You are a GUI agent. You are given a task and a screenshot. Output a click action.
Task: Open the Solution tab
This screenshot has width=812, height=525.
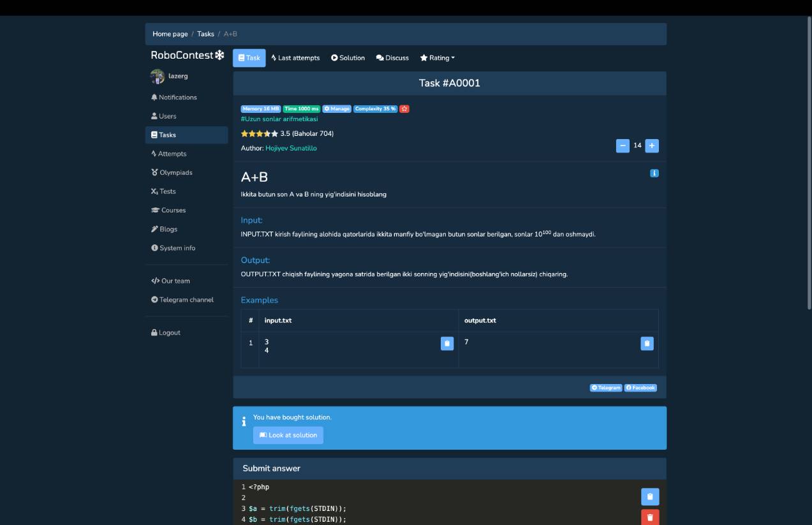point(348,57)
